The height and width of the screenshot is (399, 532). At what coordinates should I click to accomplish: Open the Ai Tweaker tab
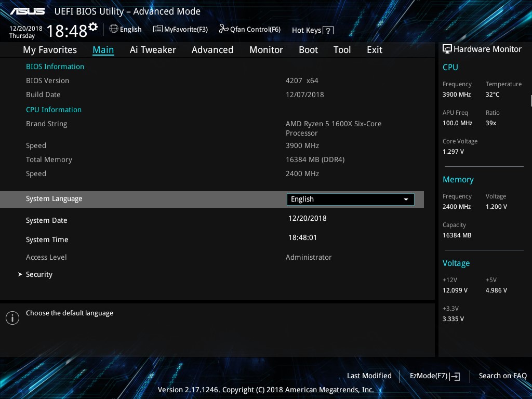click(x=153, y=50)
